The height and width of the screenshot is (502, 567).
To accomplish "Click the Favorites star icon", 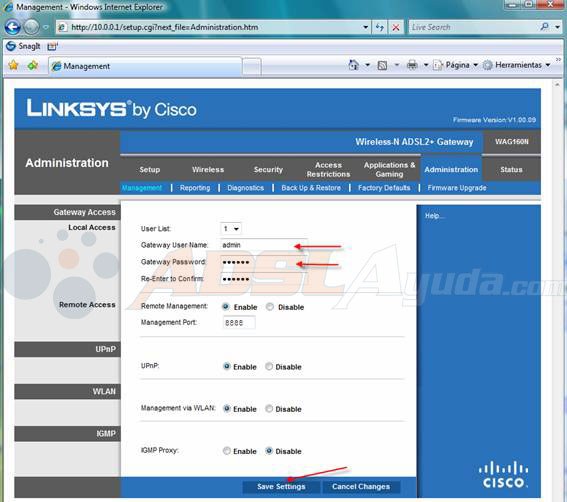I will click(x=13, y=65).
